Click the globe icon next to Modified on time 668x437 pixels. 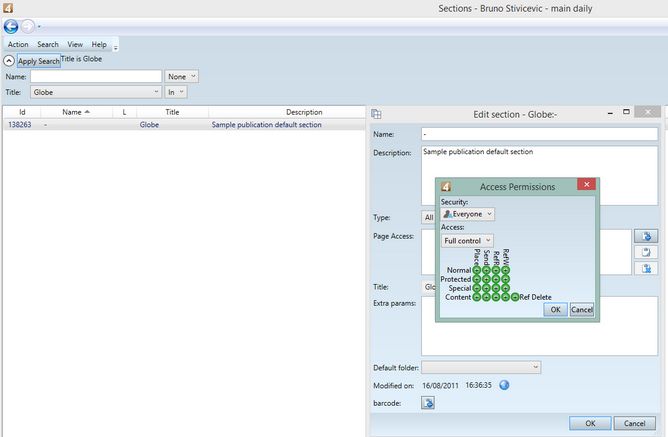(x=504, y=385)
